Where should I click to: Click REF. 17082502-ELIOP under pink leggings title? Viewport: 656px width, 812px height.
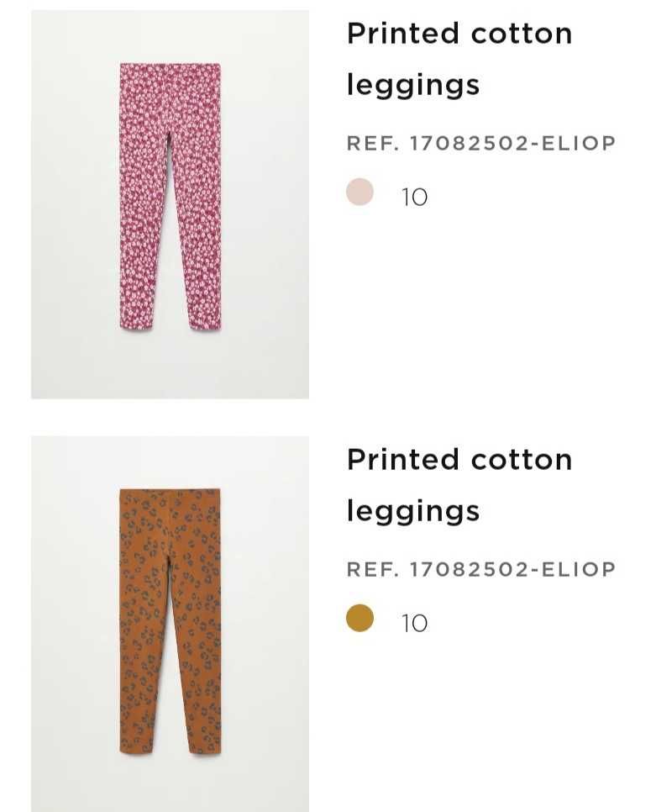pyautogui.click(x=481, y=144)
